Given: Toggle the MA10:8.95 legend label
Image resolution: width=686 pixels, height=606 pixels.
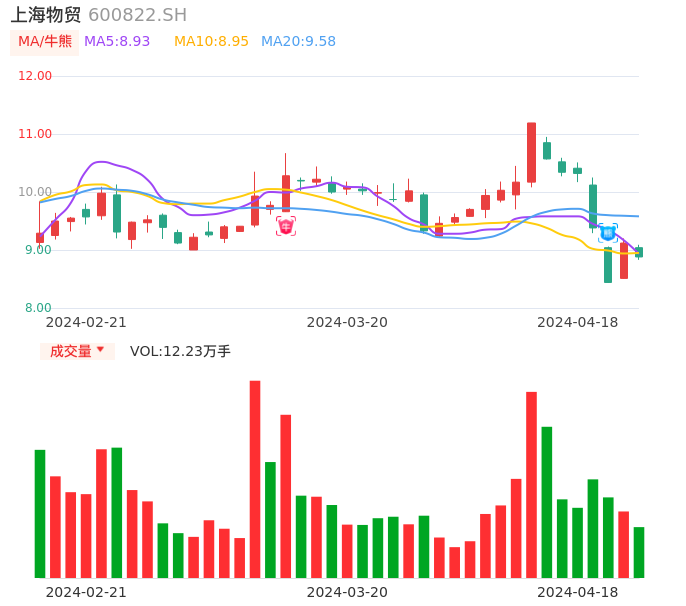Looking at the screenshot, I should click(211, 42).
